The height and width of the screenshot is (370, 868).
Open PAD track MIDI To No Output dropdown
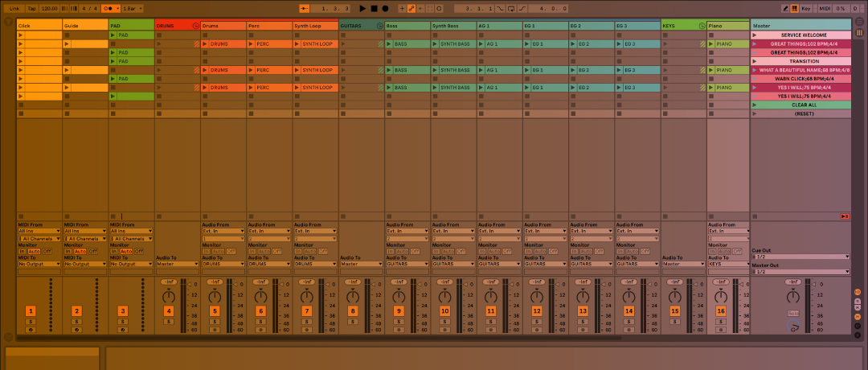(131, 264)
